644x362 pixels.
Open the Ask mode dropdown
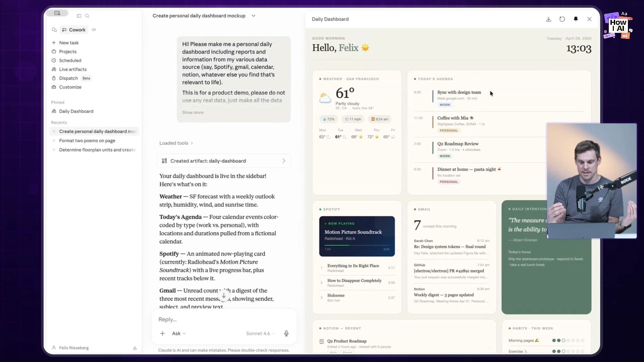coord(179,334)
